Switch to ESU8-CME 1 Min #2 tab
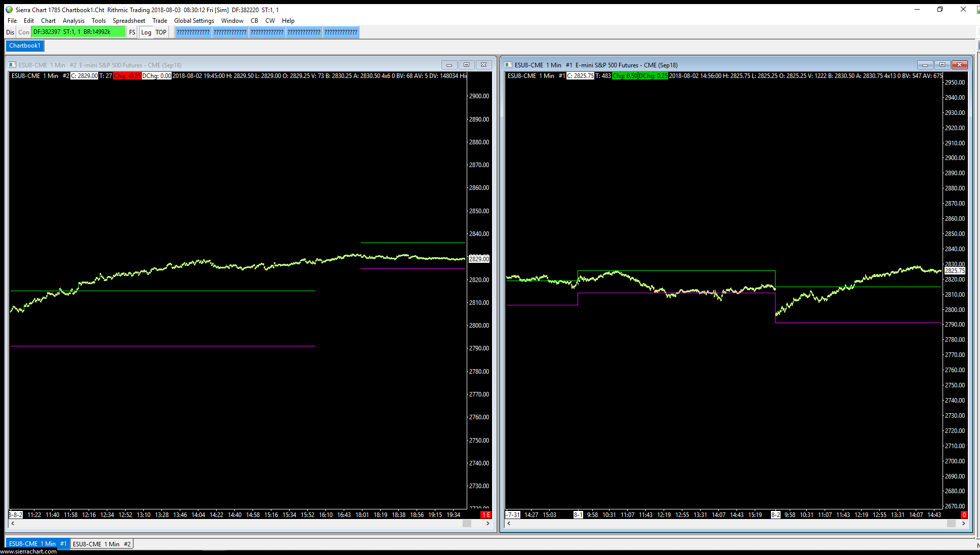The image size is (980, 555). click(102, 544)
